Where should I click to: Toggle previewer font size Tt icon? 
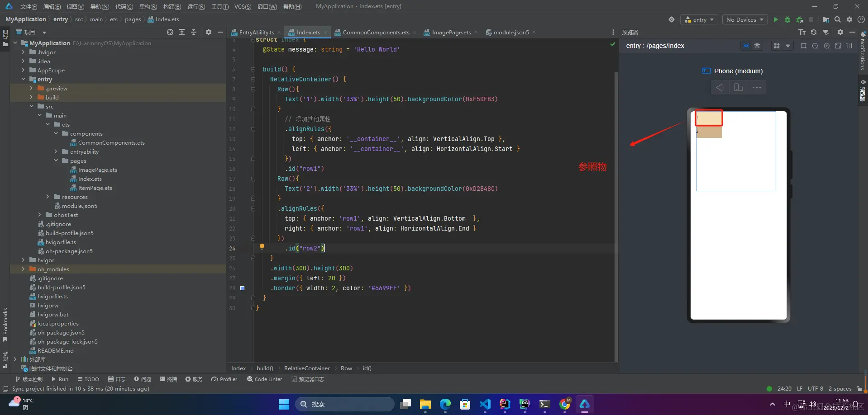802,32
